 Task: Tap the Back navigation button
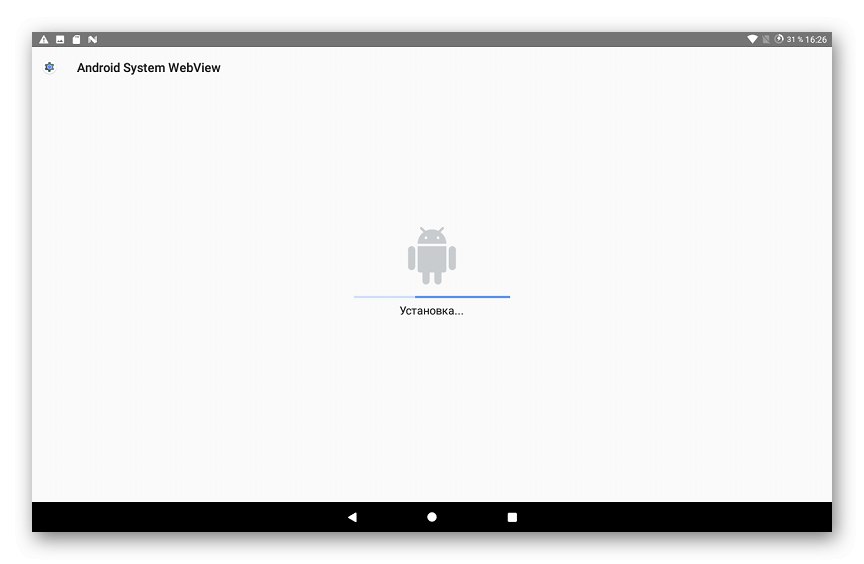click(352, 517)
